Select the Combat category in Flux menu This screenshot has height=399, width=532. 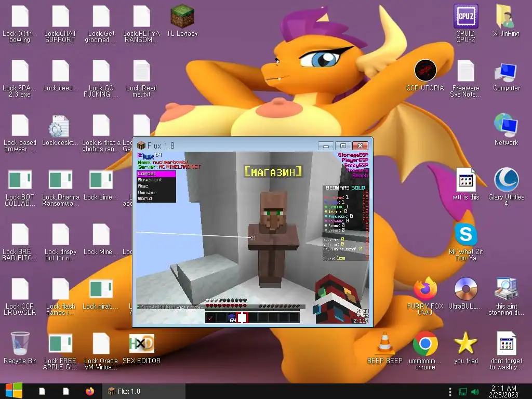(156, 174)
